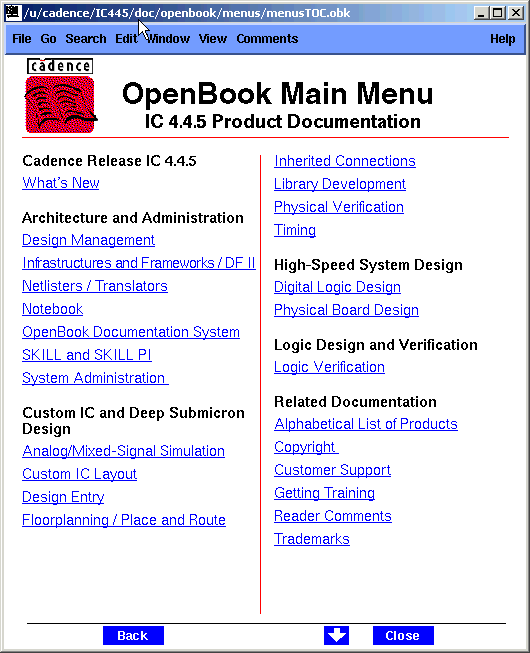
Task: Open the What's New link
Action: tap(61, 183)
